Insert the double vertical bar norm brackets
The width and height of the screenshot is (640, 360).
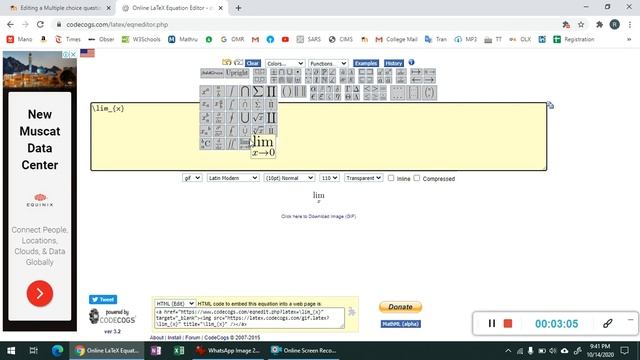point(300,91)
